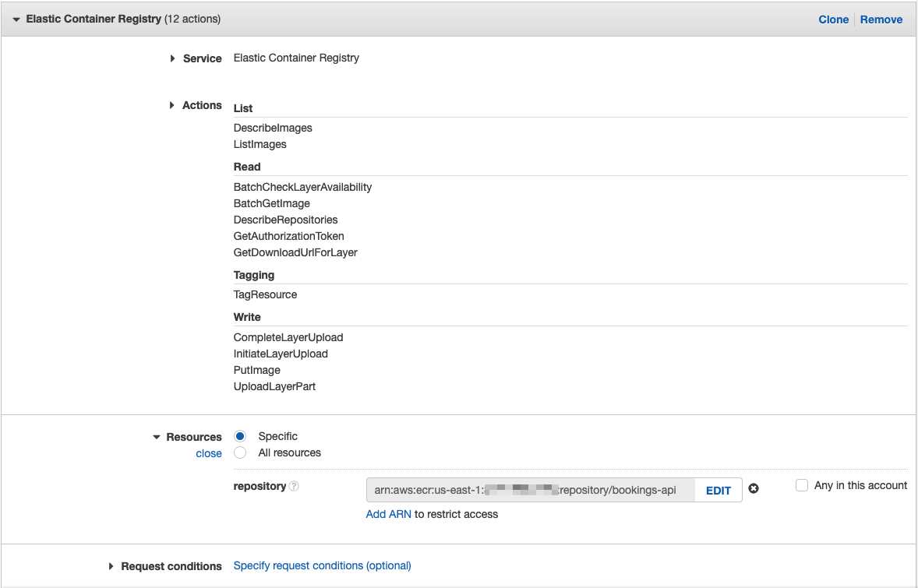Click the Read access level heading
Screen dimensions: 918x588
point(247,167)
